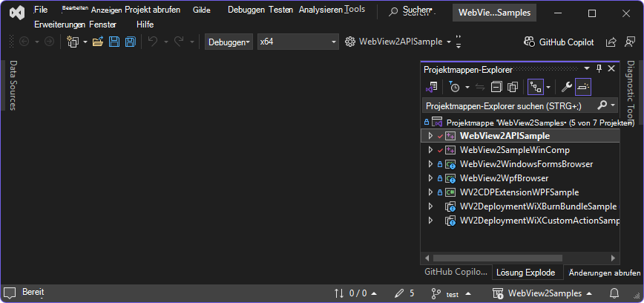This screenshot has width=644, height=303.
Task: Expand the WV2DeploymentWiXBurnBundleSample node
Action: click(x=430, y=206)
